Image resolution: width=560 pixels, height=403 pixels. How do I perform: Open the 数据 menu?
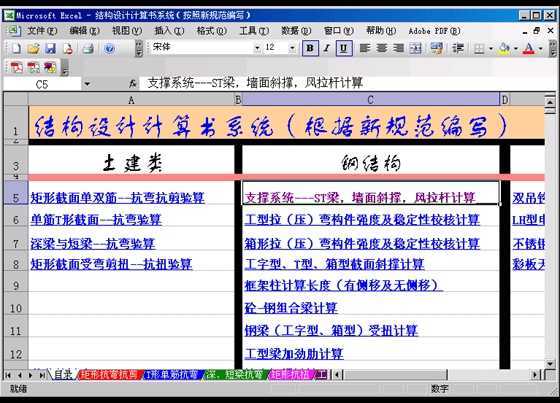(296, 31)
